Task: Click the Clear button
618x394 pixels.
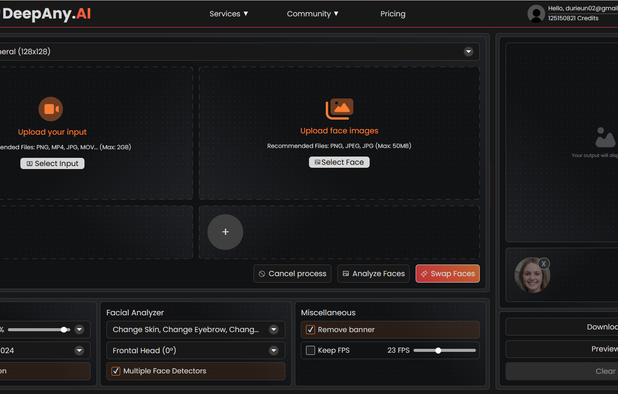Action: coord(562,371)
